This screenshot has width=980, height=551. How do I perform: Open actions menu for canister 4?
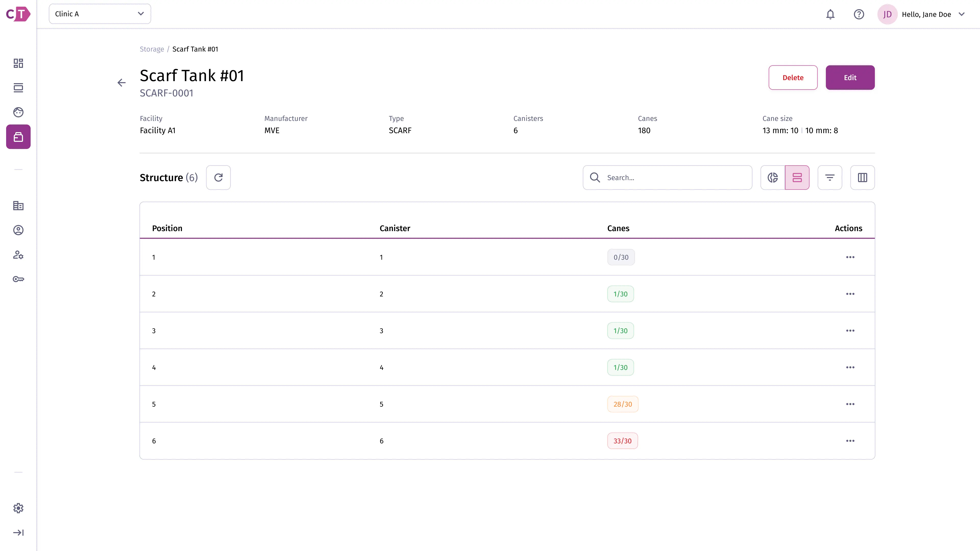850,367
